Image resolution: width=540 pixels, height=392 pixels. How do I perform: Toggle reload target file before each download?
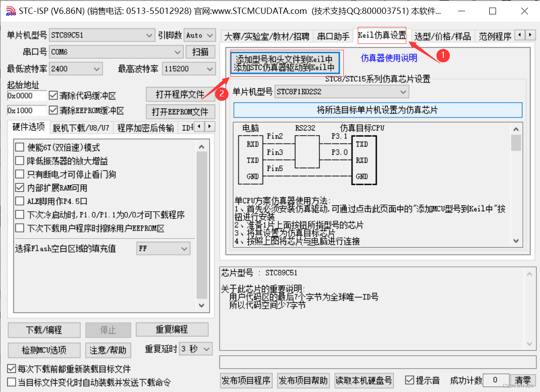(x=11, y=369)
